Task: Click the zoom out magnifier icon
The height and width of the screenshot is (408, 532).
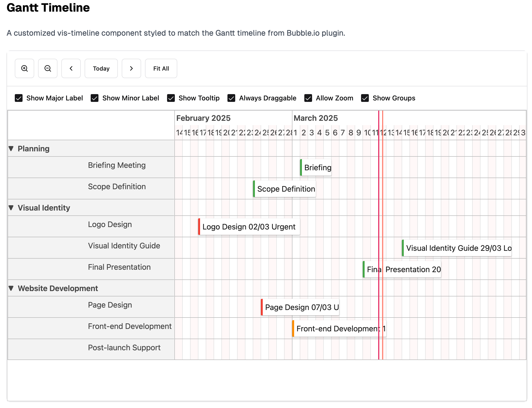Action: pyautogui.click(x=48, y=68)
